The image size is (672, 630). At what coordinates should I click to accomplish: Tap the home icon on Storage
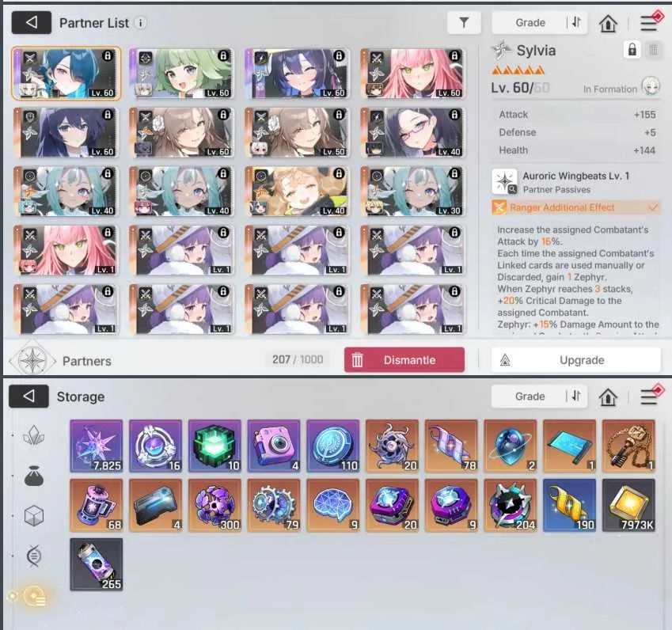(608, 397)
